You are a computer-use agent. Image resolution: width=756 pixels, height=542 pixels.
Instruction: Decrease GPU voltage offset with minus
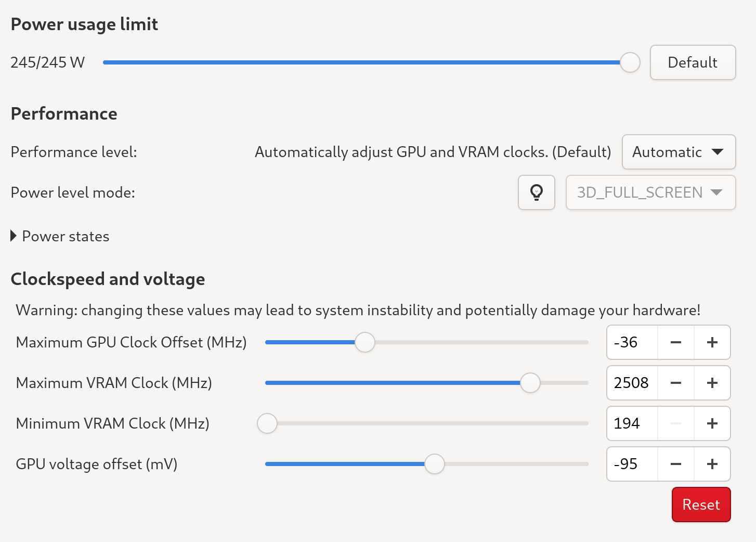pyautogui.click(x=676, y=464)
